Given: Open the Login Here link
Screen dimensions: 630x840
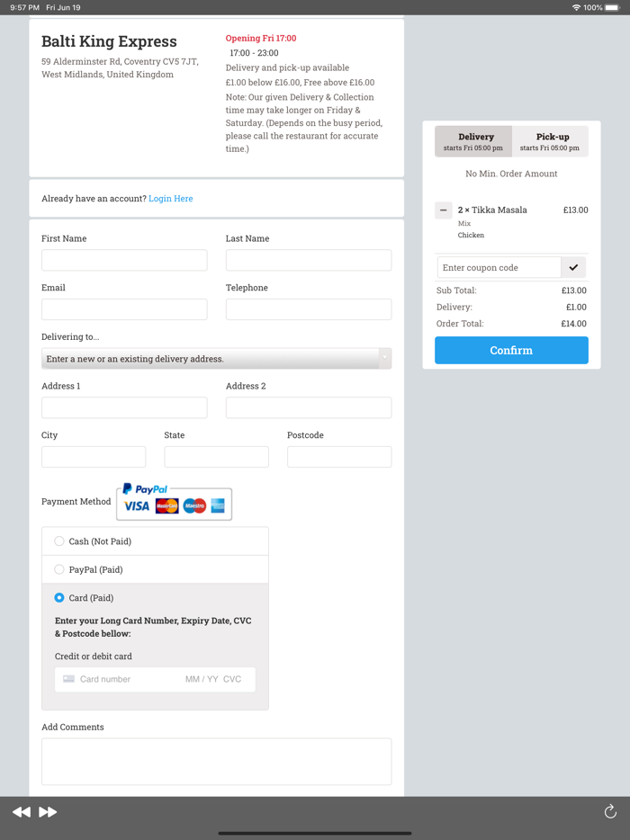Looking at the screenshot, I should pos(170,199).
